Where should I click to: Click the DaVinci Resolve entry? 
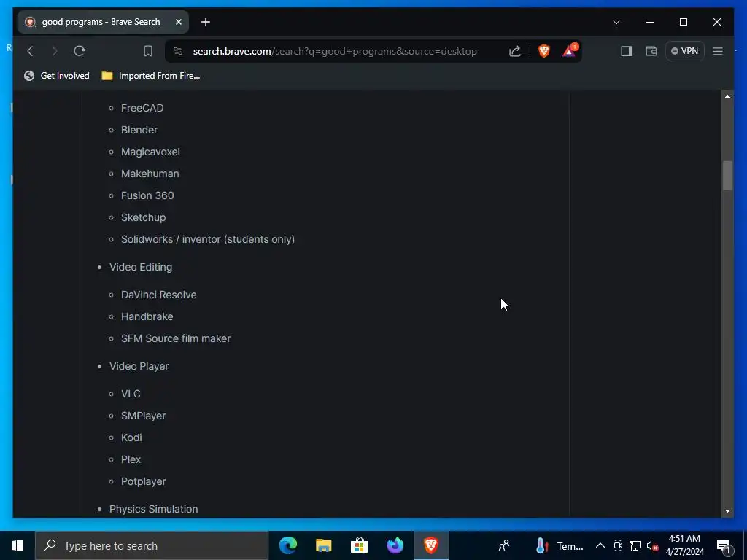coord(158,295)
